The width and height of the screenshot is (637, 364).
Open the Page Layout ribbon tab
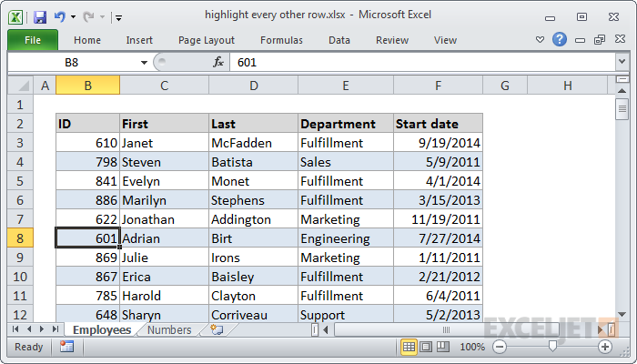(207, 40)
